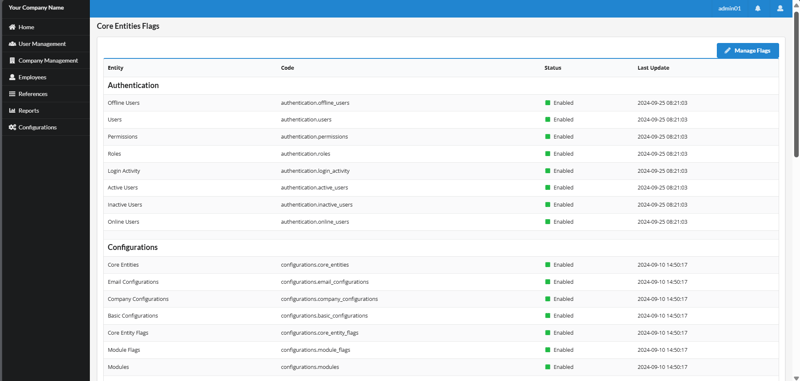Click the configurations.modules code cell
Image resolution: width=800 pixels, height=381 pixels.
point(310,367)
